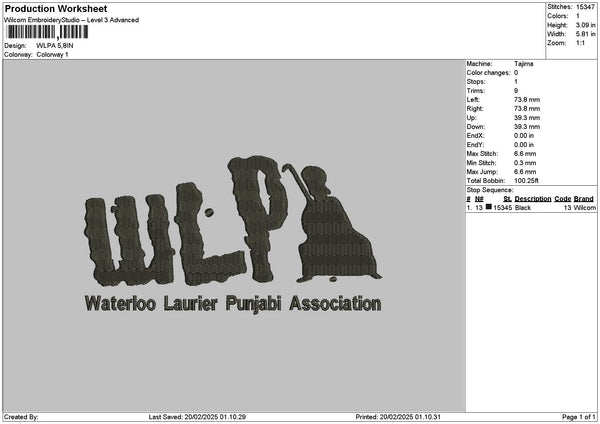Click the design name 'WLPA 5,8IN'

coord(55,46)
